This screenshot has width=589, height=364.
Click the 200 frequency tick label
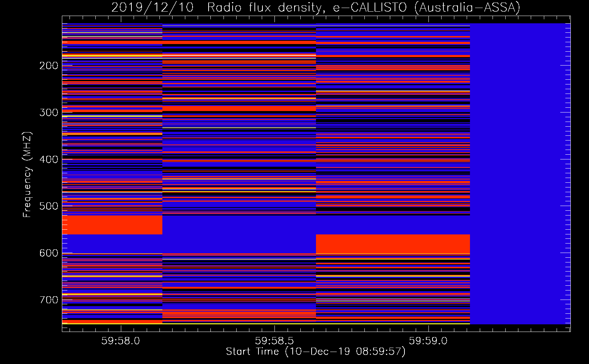pyautogui.click(x=49, y=66)
